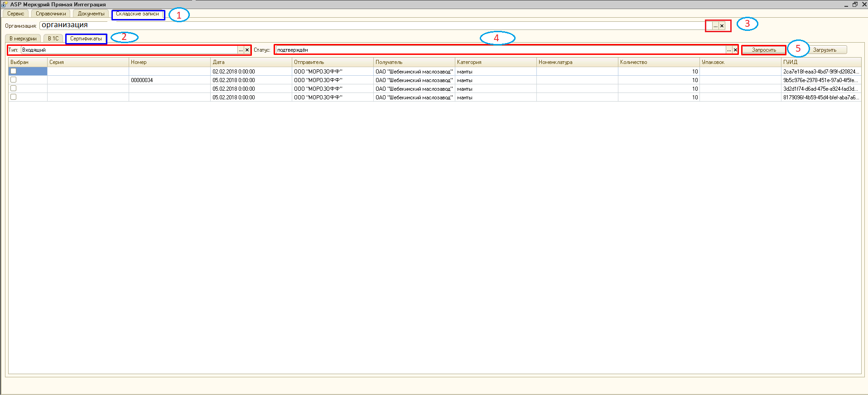Viewport: 868px width, 395px height.
Task: Sort by the Серия column header
Action: (88, 62)
